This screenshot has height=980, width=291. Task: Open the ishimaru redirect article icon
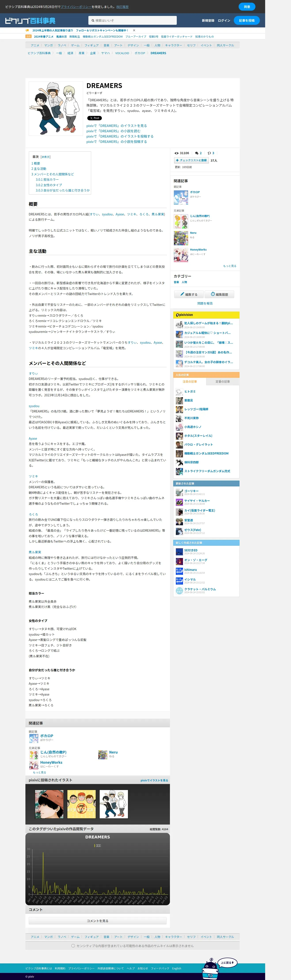(179, 571)
